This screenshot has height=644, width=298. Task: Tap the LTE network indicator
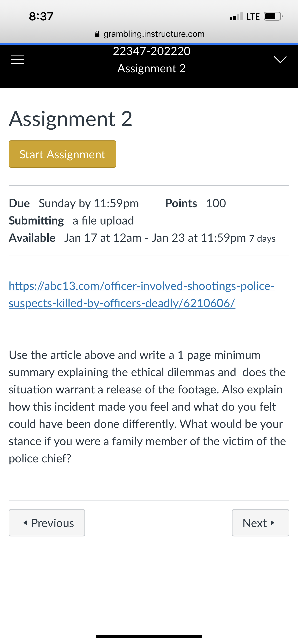click(x=253, y=17)
